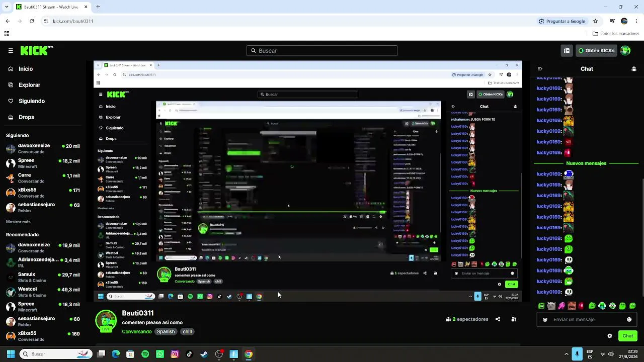Toggle the microphone tray indicator

[x=577, y=354]
